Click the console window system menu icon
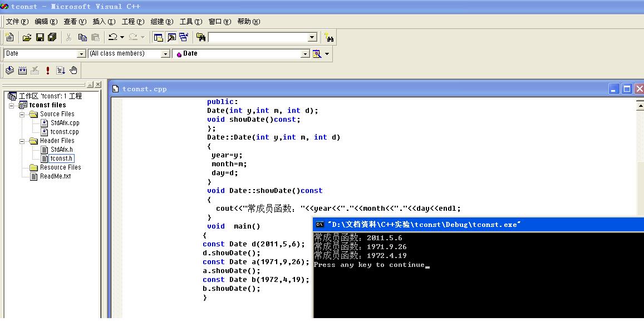The height and width of the screenshot is (332, 644). tap(319, 225)
